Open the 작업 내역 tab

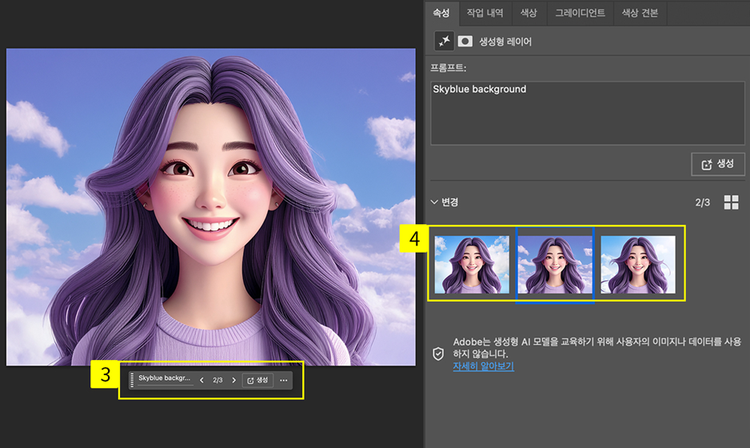(x=485, y=13)
